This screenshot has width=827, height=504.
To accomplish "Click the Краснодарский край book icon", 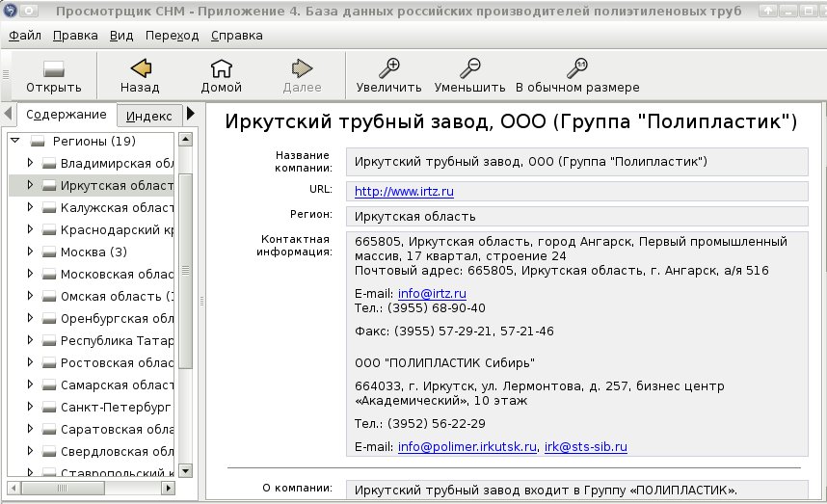I will click(x=49, y=230).
